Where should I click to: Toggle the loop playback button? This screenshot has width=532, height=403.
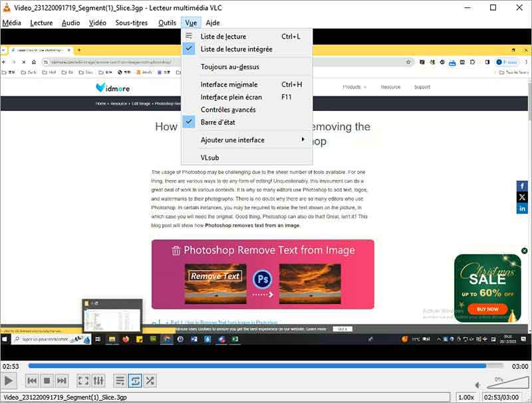tap(135, 380)
